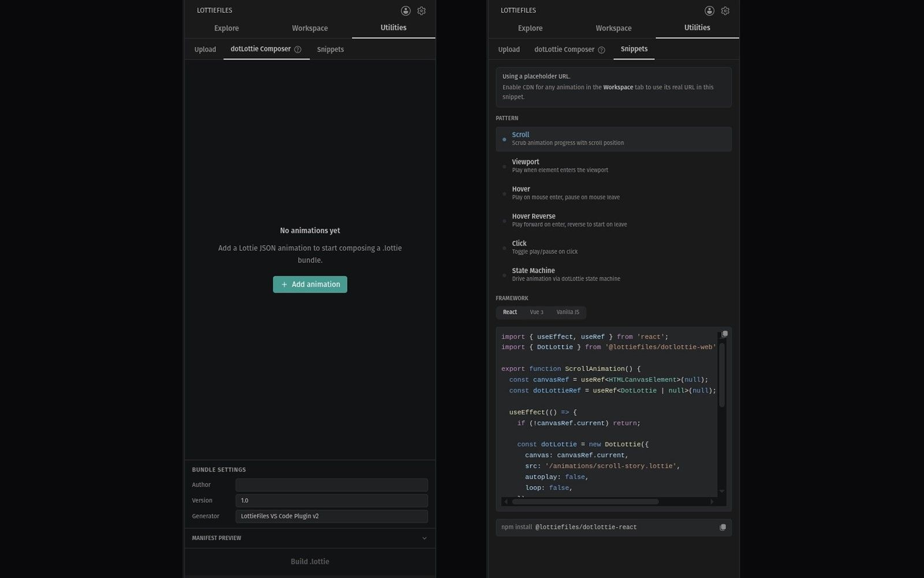Click the plus icon on the Add animation button
The height and width of the screenshot is (578, 924).
click(x=284, y=284)
